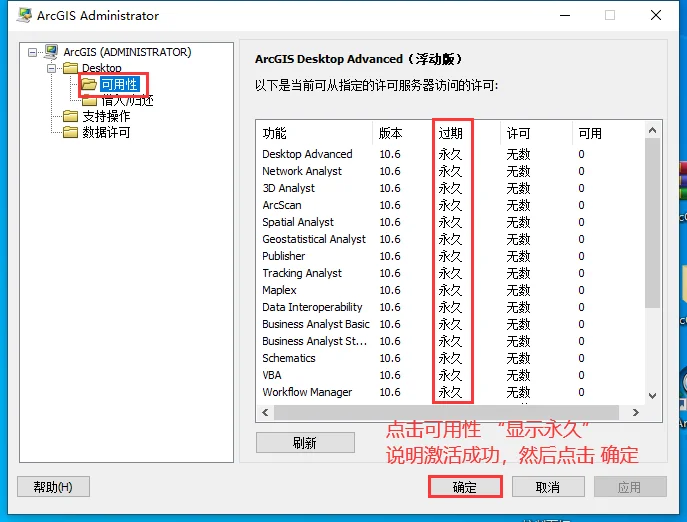Viewport: 687px width, 522px height.
Task: Select the 可用性 tree item
Action: click(119, 84)
